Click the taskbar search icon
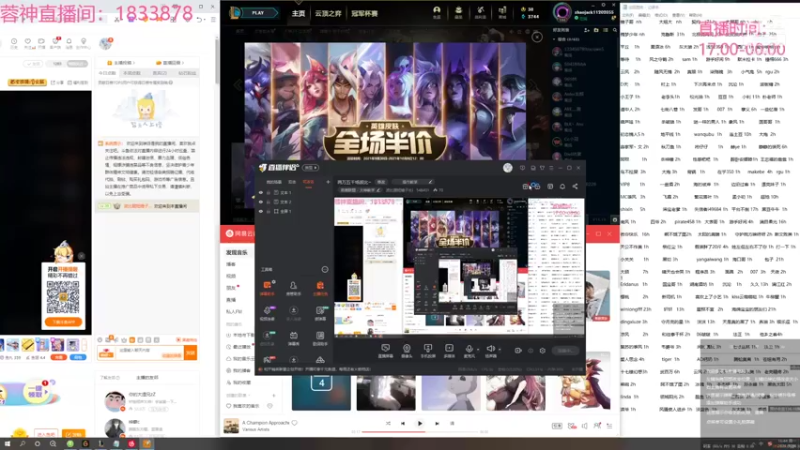This screenshot has width=800, height=450. [22, 444]
